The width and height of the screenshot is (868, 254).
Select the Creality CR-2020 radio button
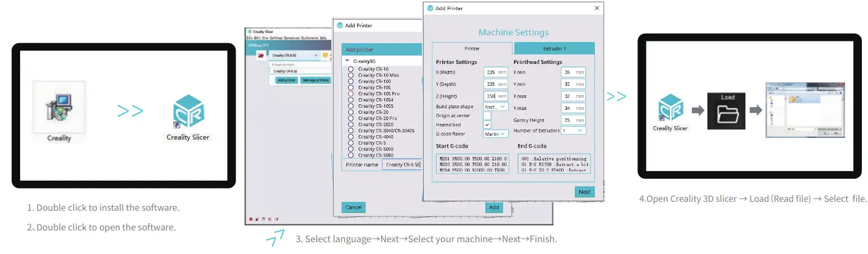[x=351, y=124]
